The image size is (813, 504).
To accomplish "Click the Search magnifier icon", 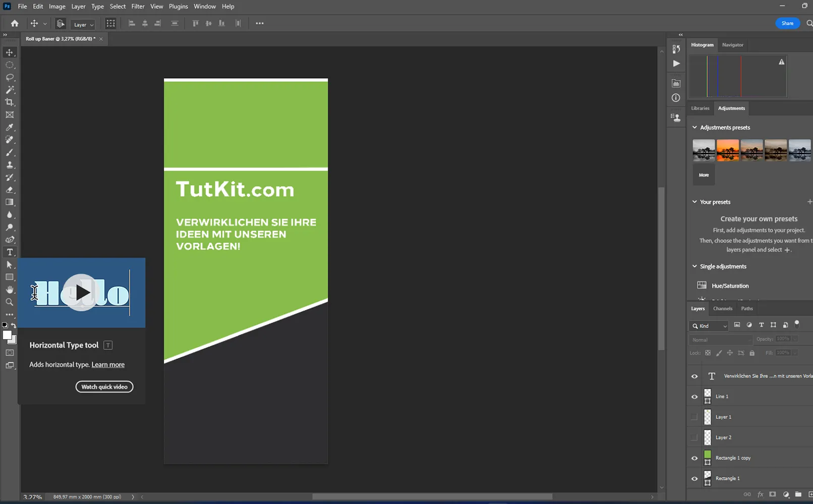I will coord(809,23).
